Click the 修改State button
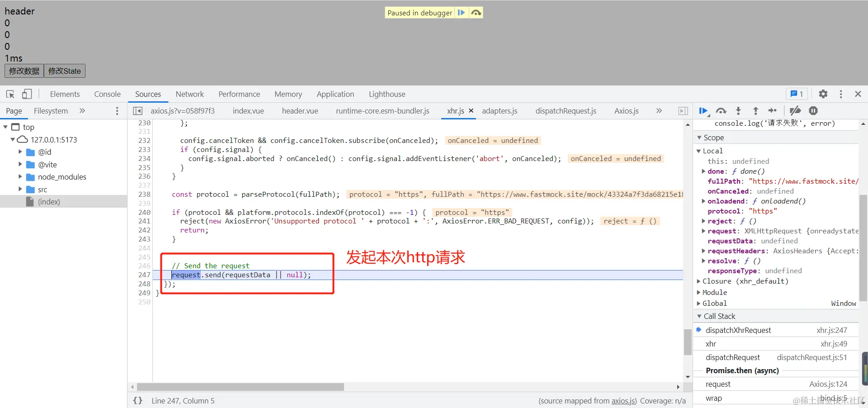868x408 pixels. (x=65, y=71)
